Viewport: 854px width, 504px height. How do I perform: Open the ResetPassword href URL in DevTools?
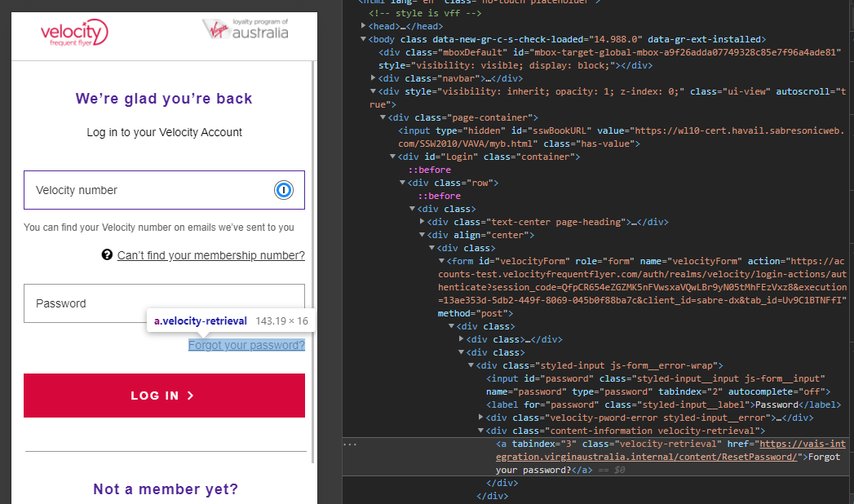tap(646, 457)
